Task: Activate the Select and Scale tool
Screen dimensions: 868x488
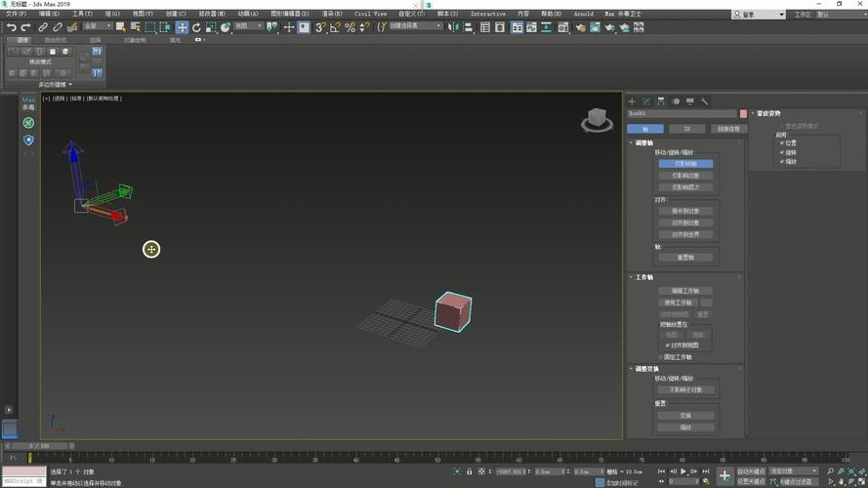Action: pyautogui.click(x=211, y=27)
